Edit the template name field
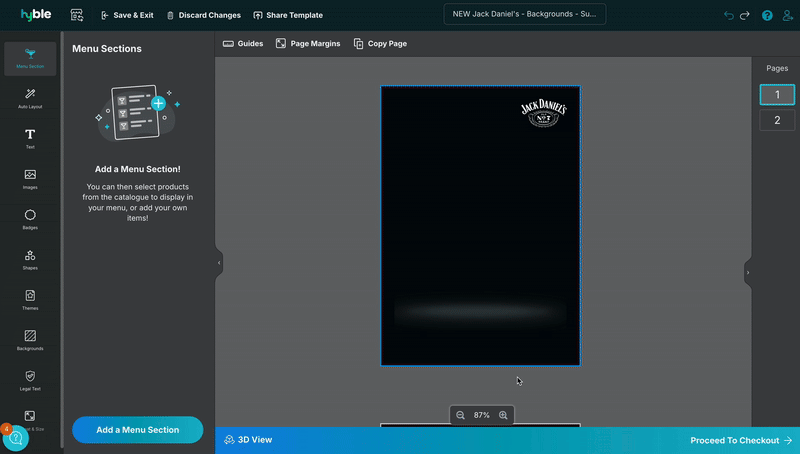 [x=524, y=14]
